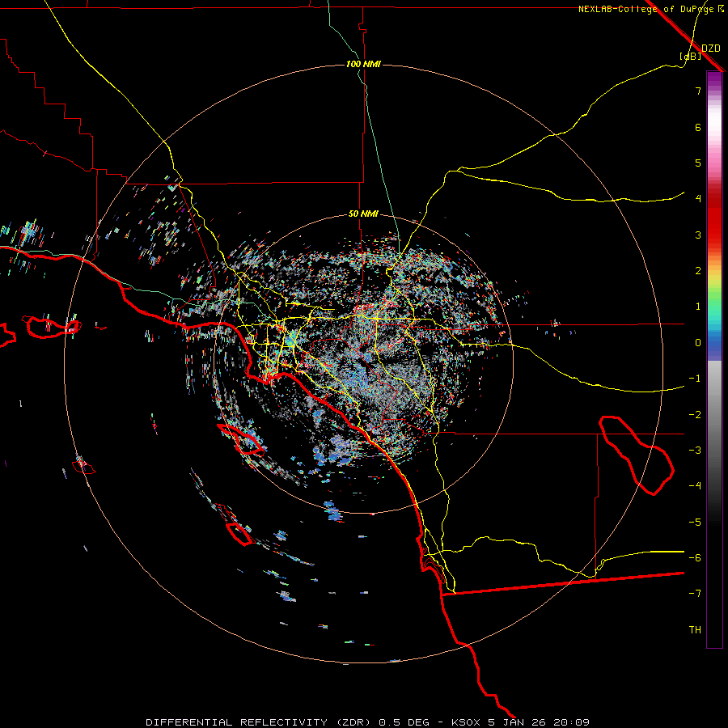Click the 4 value on the color scale
This screenshot has height=728, width=728.
[698, 199]
